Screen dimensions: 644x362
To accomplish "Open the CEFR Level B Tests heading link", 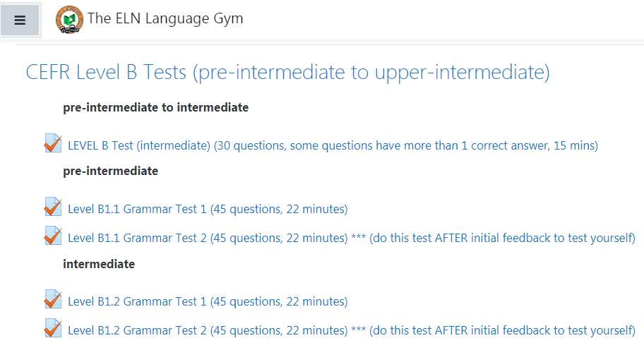I will [x=287, y=72].
